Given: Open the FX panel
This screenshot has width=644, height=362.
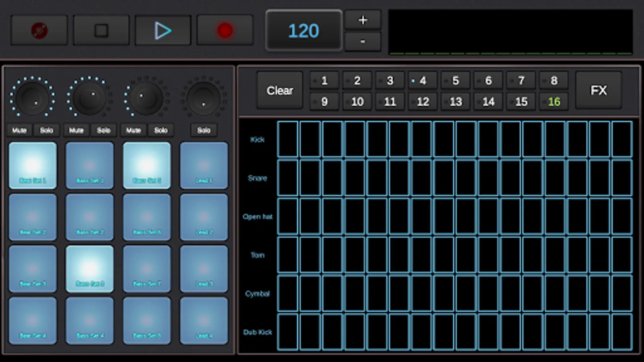Looking at the screenshot, I should (x=598, y=90).
